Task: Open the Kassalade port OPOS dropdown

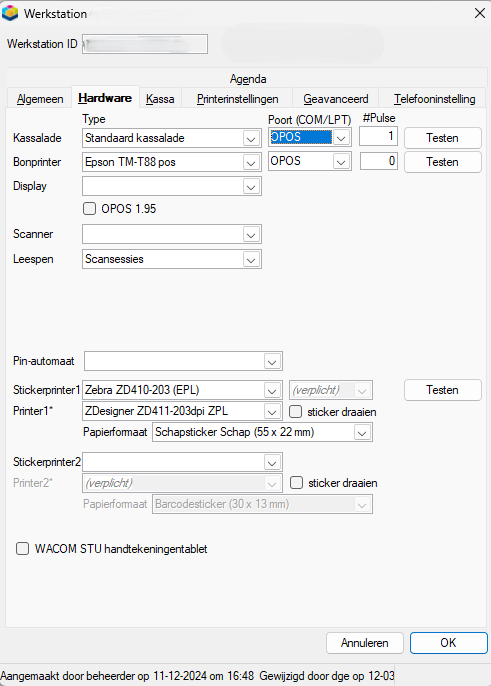Action: pos(341,138)
